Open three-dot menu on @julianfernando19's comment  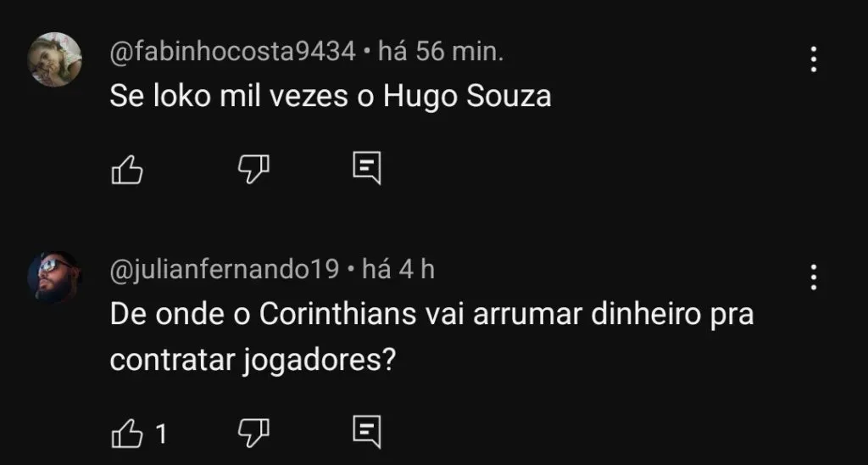(x=813, y=277)
